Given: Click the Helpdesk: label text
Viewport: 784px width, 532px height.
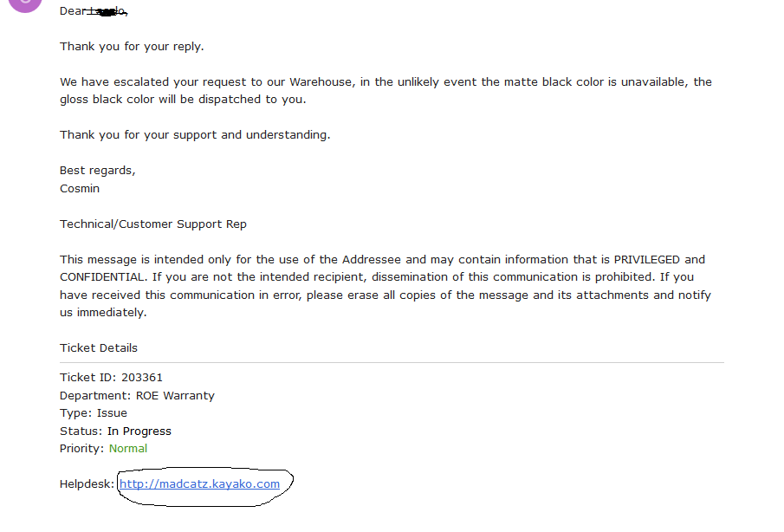Looking at the screenshot, I should 87,484.
